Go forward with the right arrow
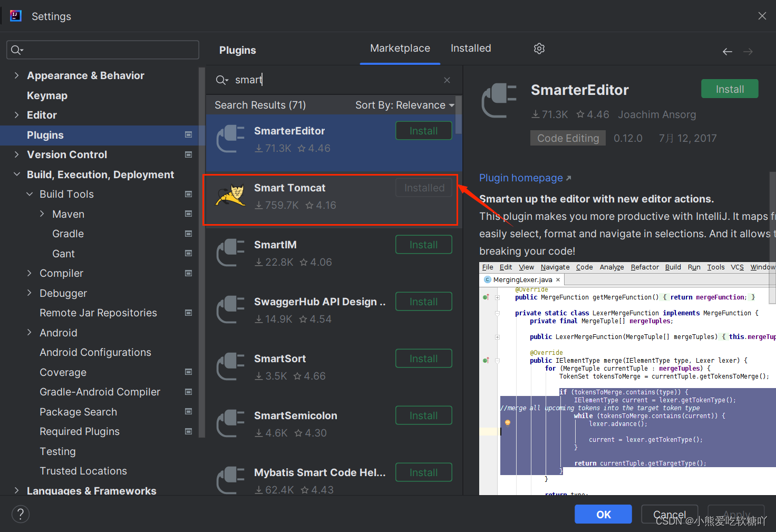This screenshot has height=532, width=776. coord(748,52)
